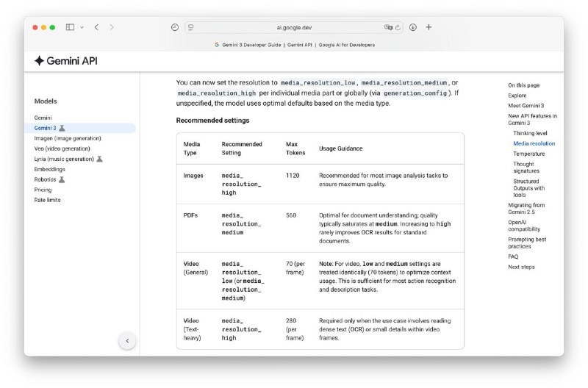Select the Gemini 3 Developer Guide tab
This screenshot has height=388, width=588.
pyautogui.click(x=295, y=45)
